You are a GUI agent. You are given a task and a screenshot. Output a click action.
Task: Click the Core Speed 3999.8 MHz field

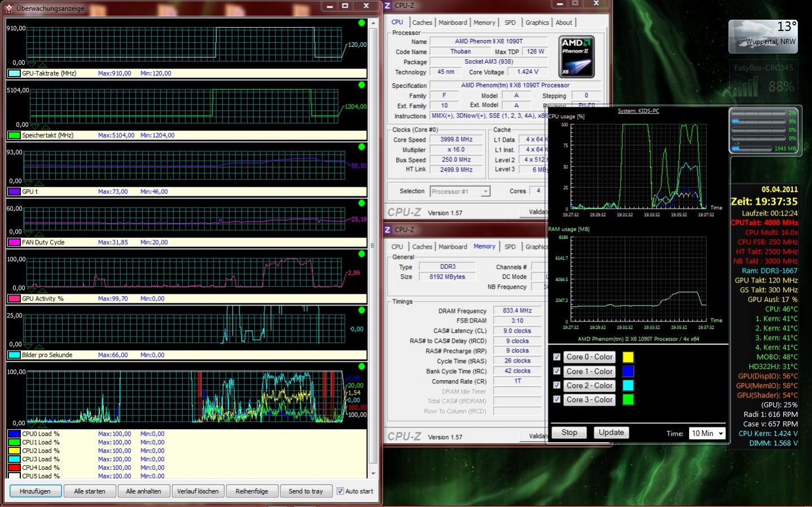456,139
